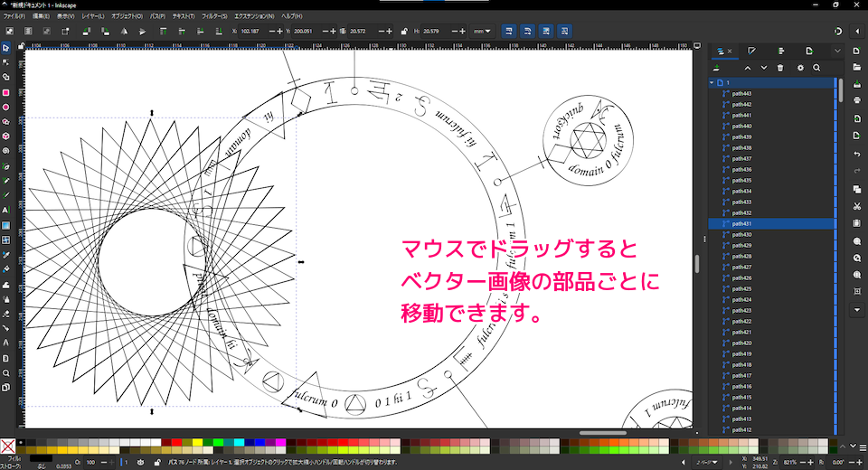Viewport: 868px width, 470px height.
Task: Select the Node edit tool
Action: click(x=6, y=62)
